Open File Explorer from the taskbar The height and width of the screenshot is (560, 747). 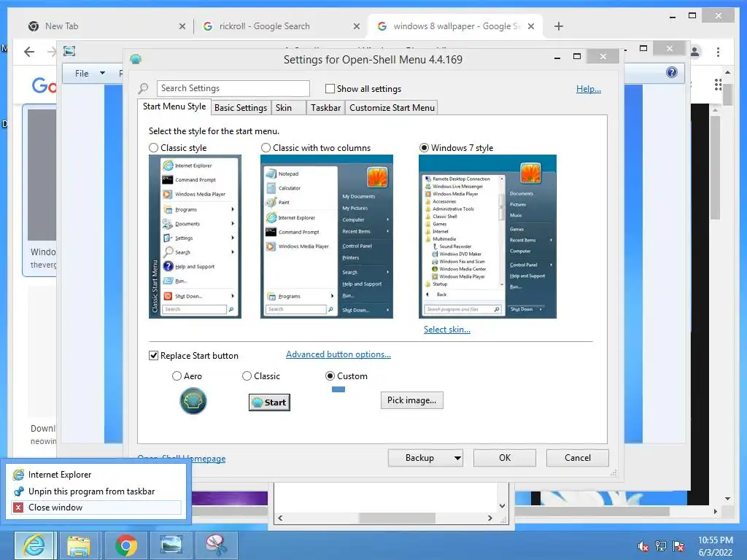pos(79,545)
